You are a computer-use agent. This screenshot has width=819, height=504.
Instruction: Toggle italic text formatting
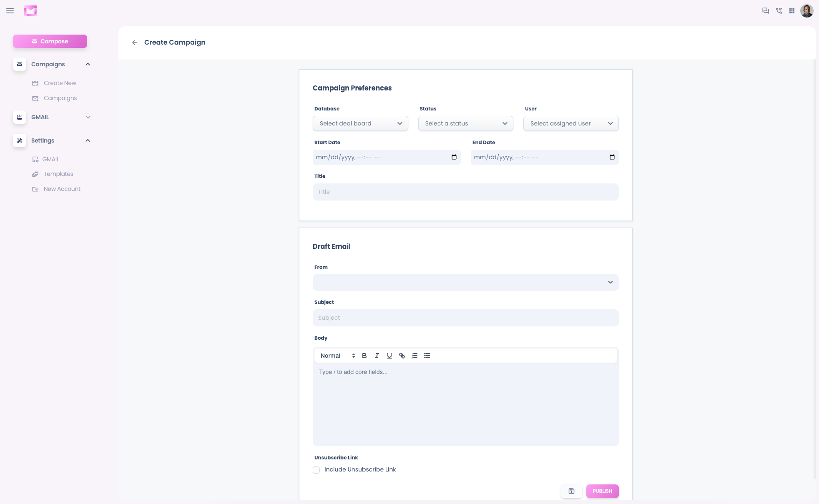click(377, 356)
